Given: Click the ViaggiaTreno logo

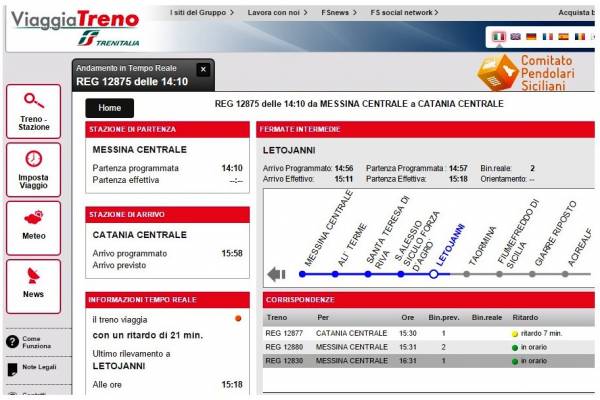Looking at the screenshot, I should pyautogui.click(x=75, y=19).
